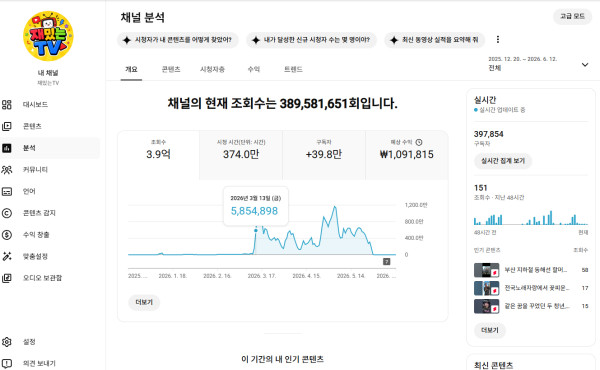
Task: Open the 대시보드 dashboard icon in sidebar
Action: click(x=7, y=104)
